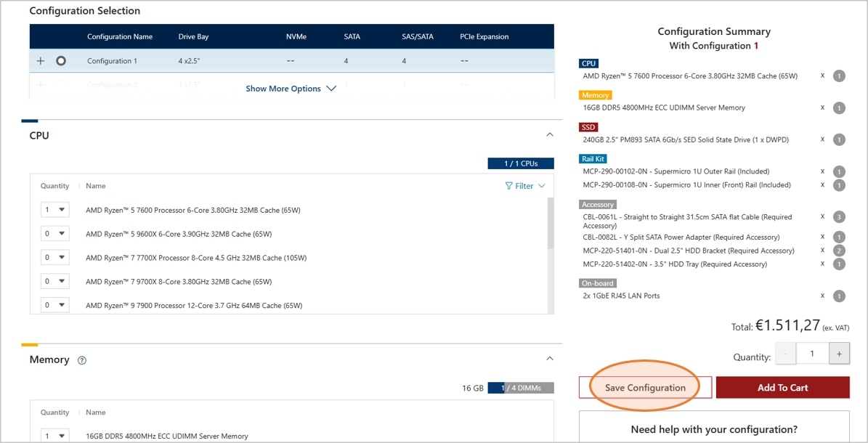Click the PCIe Expansion column header
This screenshot has width=868, height=443.
coord(484,36)
